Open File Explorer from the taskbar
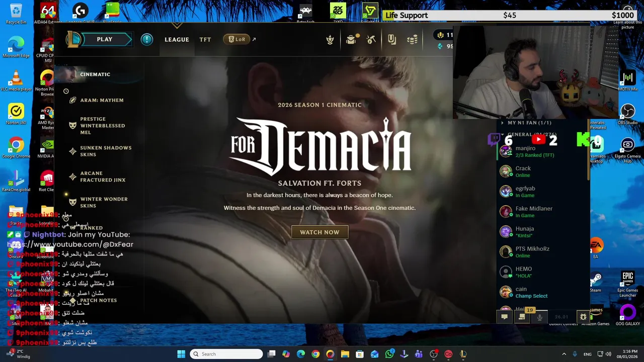The image size is (644, 362). 345,354
